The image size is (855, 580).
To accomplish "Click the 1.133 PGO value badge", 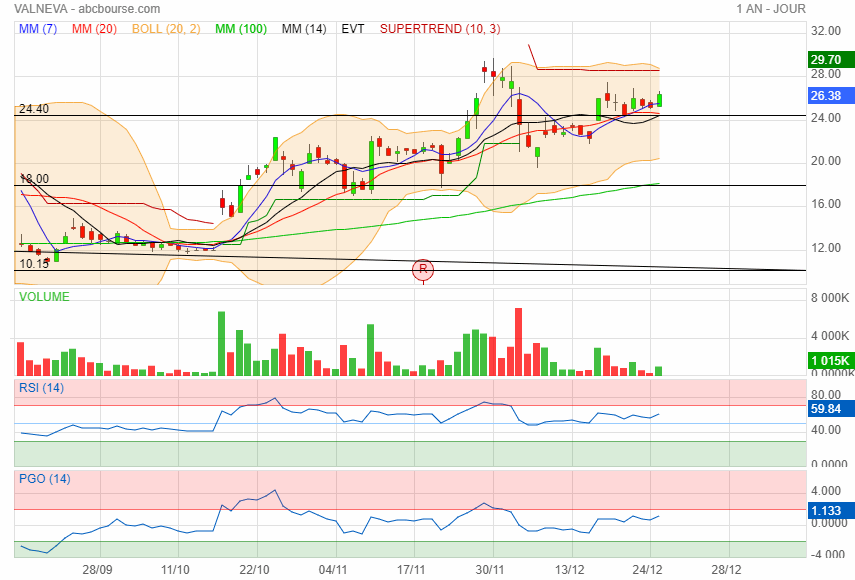I will coord(831,511).
